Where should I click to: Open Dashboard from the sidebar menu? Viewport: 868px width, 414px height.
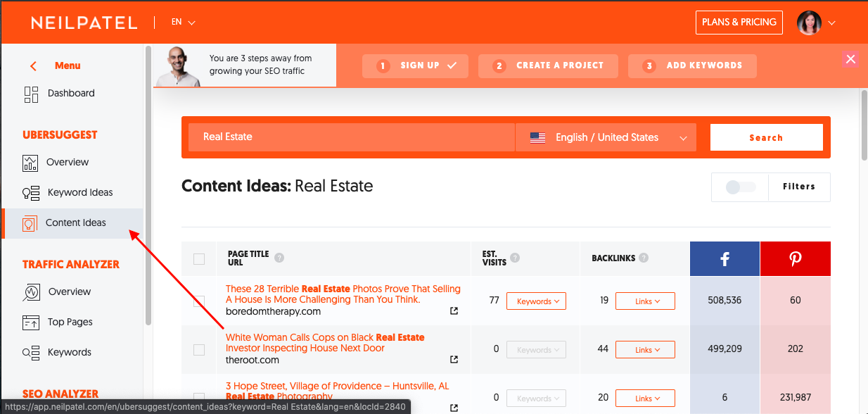point(71,94)
